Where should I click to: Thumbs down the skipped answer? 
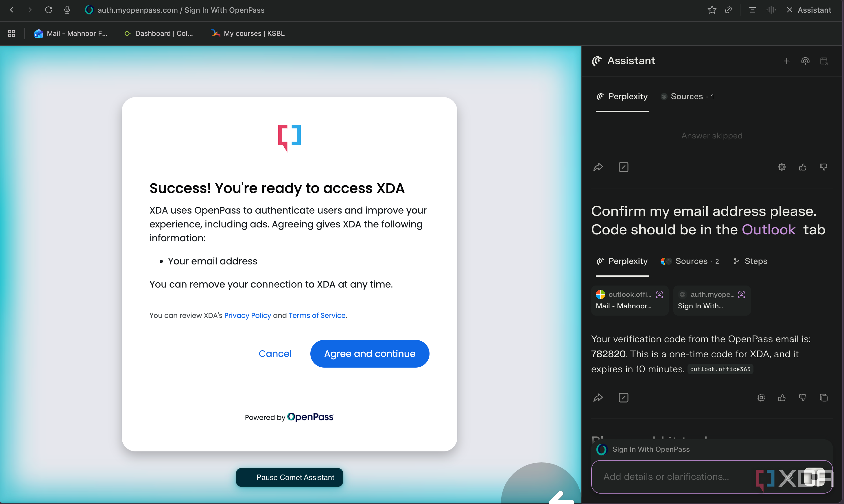tap(823, 167)
